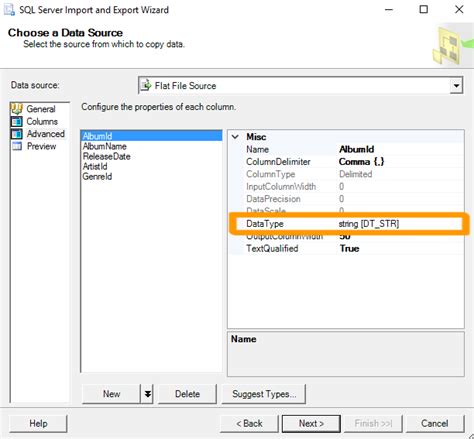Viewport: 474px width, 439px height.
Task: Select the GenreId column
Action: pyautogui.click(x=97, y=176)
